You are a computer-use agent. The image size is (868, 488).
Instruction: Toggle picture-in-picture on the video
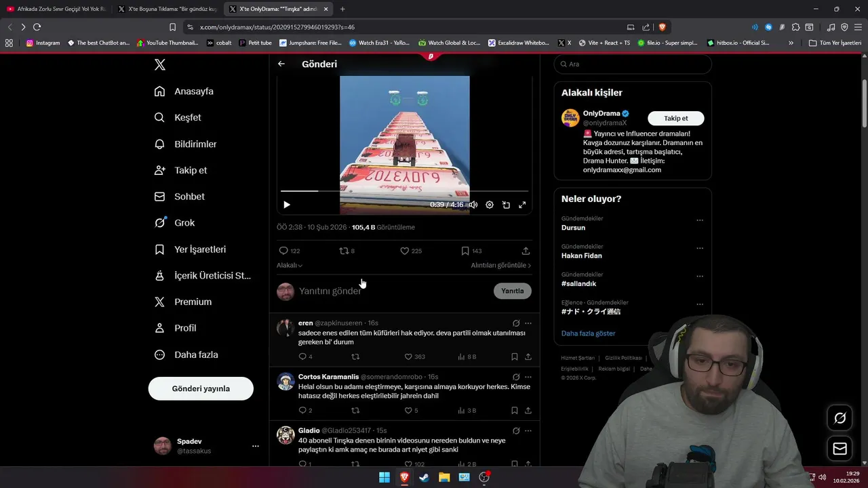point(506,205)
